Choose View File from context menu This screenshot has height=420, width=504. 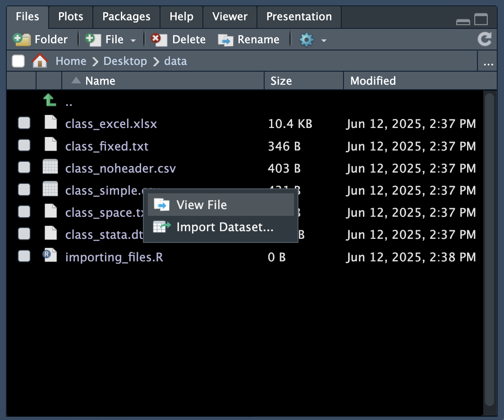tap(201, 205)
